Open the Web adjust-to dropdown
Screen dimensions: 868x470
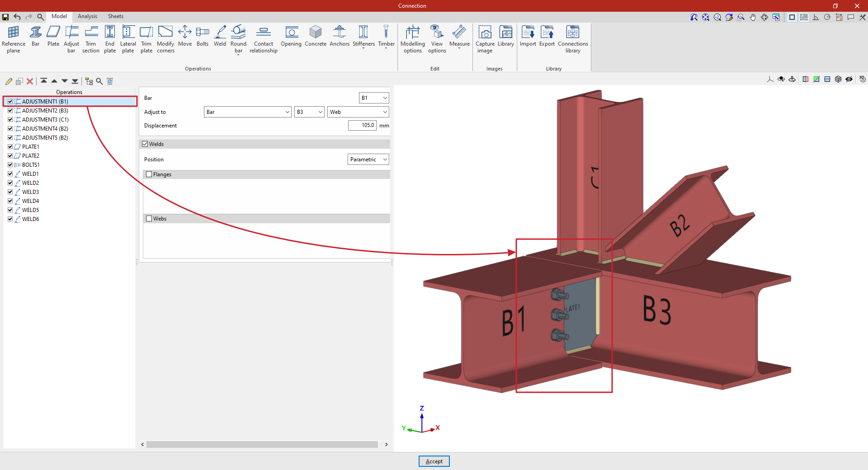pyautogui.click(x=358, y=112)
